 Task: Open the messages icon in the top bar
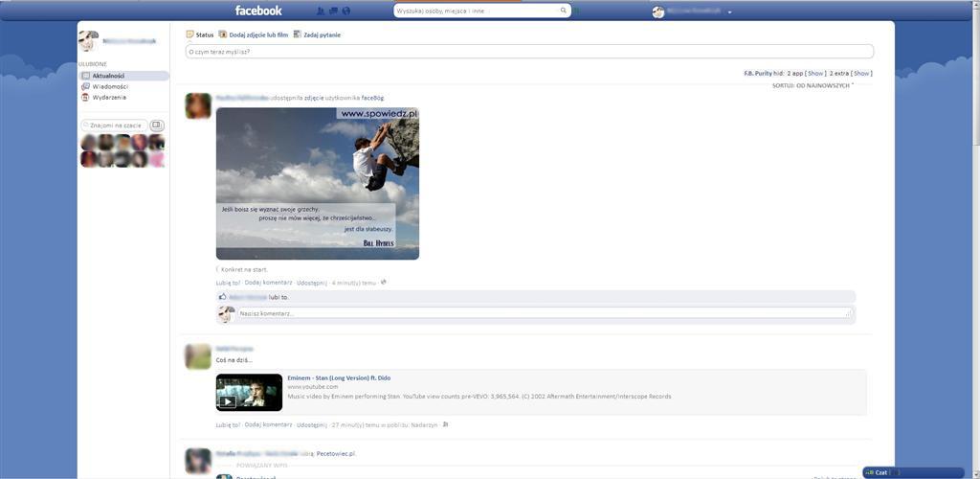click(334, 11)
